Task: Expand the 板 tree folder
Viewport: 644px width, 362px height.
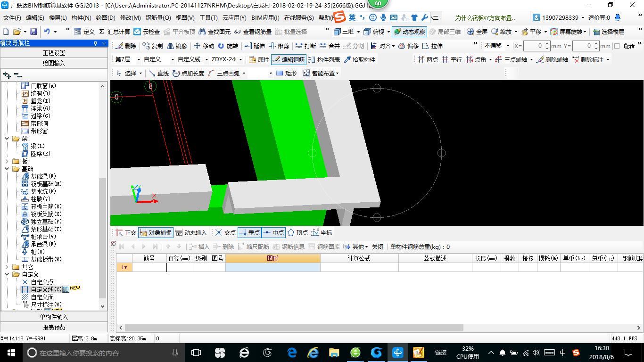Action: pyautogui.click(x=7, y=161)
